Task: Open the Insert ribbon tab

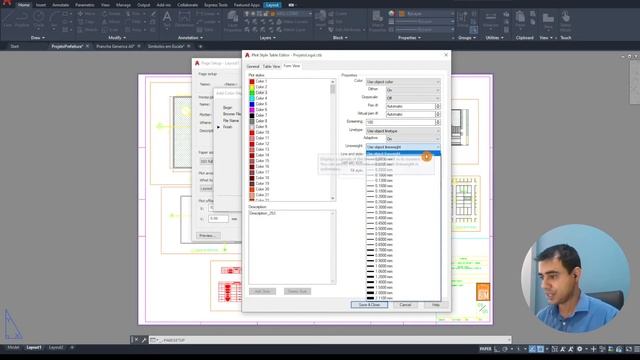Action: [41, 5]
